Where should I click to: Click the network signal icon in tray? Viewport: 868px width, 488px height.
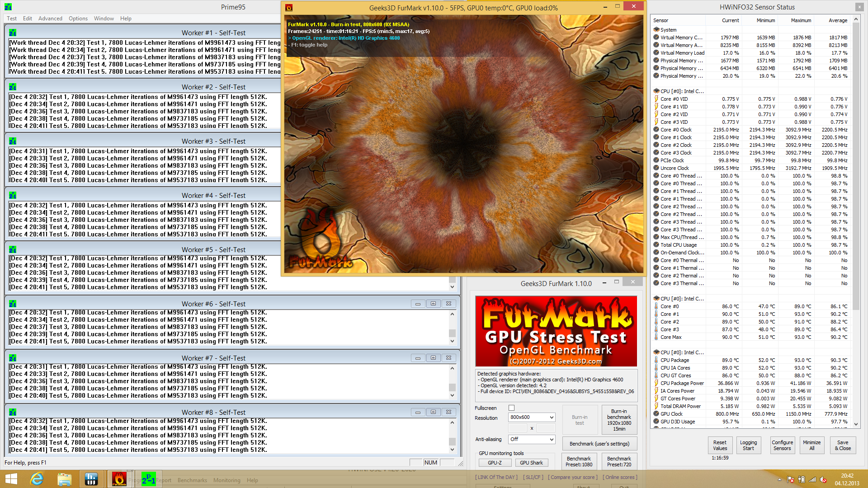(812, 480)
